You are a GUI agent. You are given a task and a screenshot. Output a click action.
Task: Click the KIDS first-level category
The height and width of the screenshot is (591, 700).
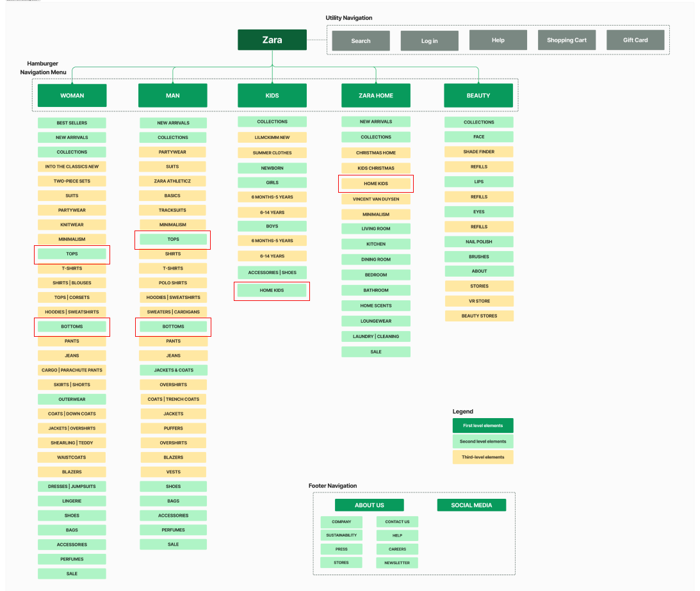pos(272,95)
